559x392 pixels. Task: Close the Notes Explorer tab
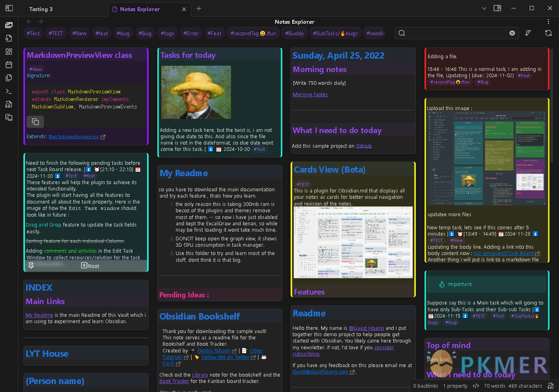click(184, 9)
